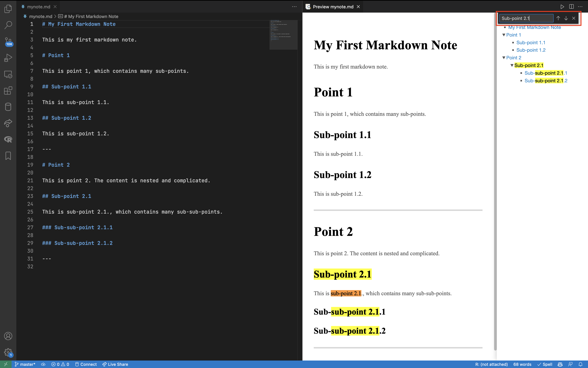Click the preview vertical scrollbar
Screen dimensions: 588x368
(495, 181)
